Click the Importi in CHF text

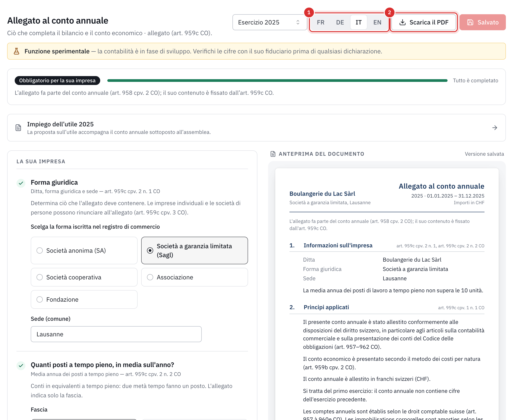(x=469, y=203)
